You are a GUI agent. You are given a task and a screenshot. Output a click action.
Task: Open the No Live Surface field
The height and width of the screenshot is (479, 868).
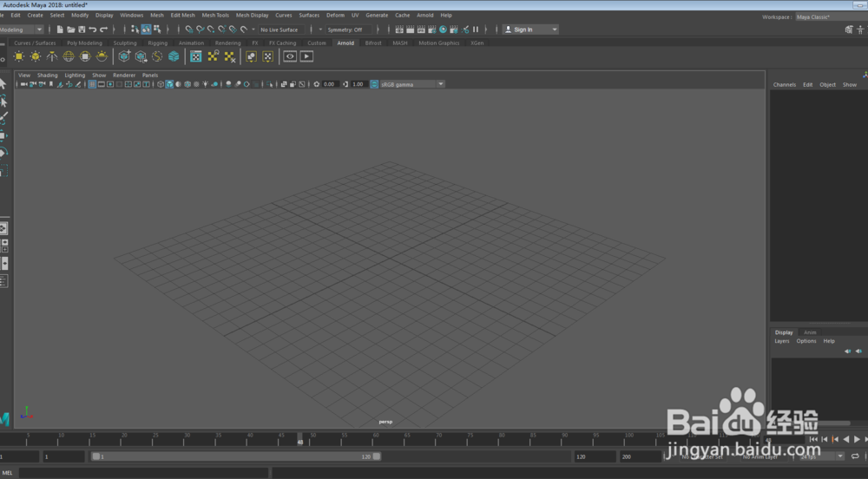coord(280,30)
